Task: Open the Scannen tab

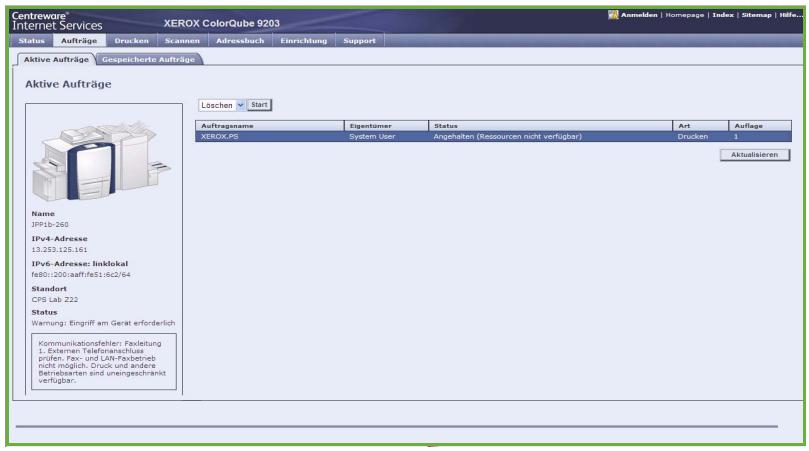Action: (182, 40)
